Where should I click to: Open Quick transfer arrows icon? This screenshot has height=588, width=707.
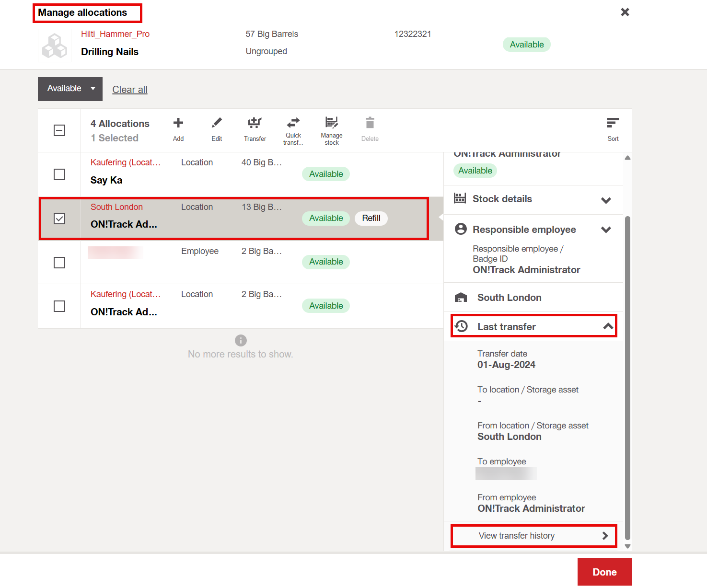(293, 123)
